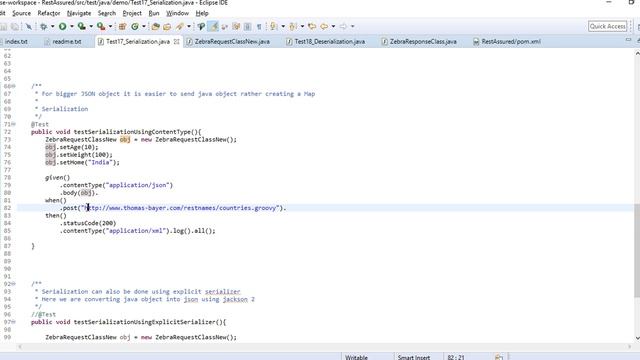The image size is (640, 360).
Task: Open the Source menu
Action: [x=21, y=13]
